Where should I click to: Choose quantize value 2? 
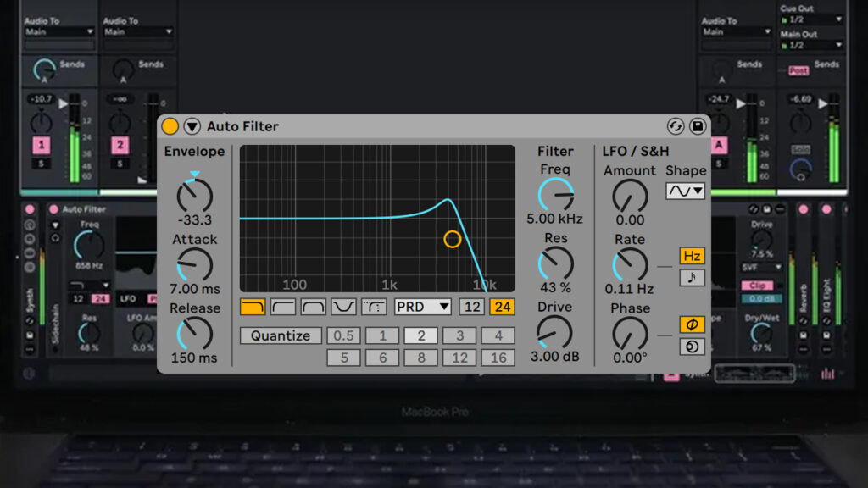pyautogui.click(x=420, y=335)
